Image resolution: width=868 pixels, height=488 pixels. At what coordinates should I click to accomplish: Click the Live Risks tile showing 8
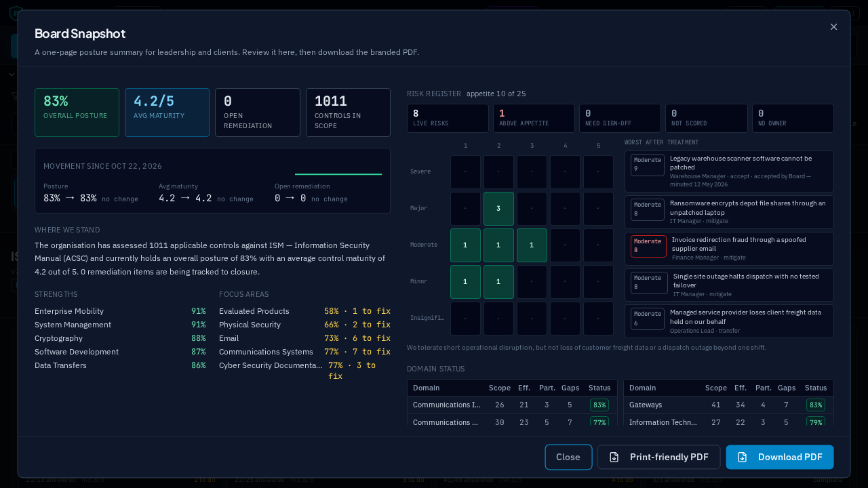tap(448, 118)
